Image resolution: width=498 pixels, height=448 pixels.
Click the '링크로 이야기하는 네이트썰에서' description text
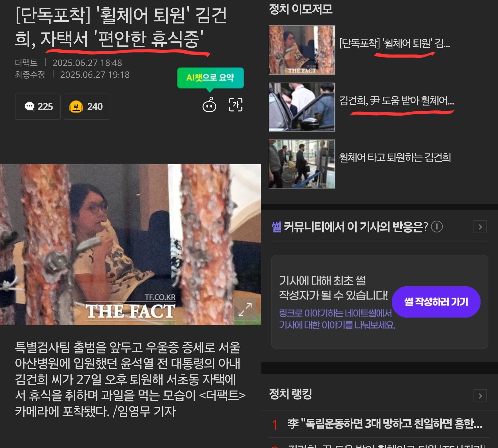pyautogui.click(x=335, y=313)
